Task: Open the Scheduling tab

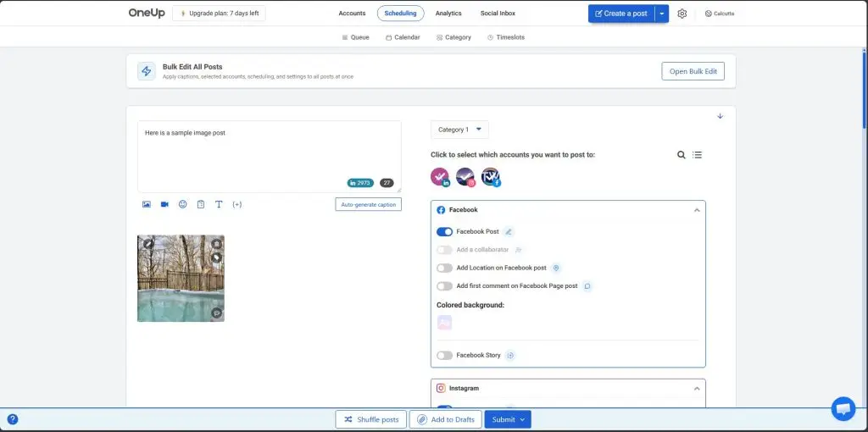Action: pyautogui.click(x=401, y=14)
